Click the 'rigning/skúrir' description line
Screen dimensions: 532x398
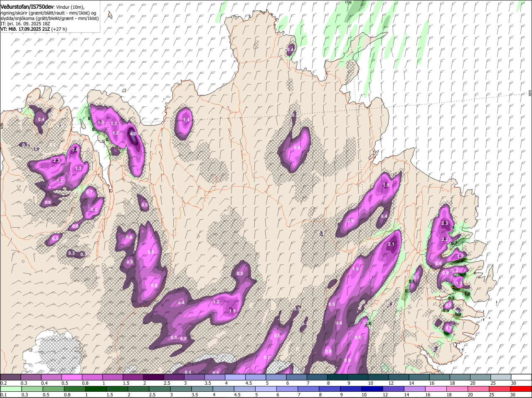click(49, 13)
